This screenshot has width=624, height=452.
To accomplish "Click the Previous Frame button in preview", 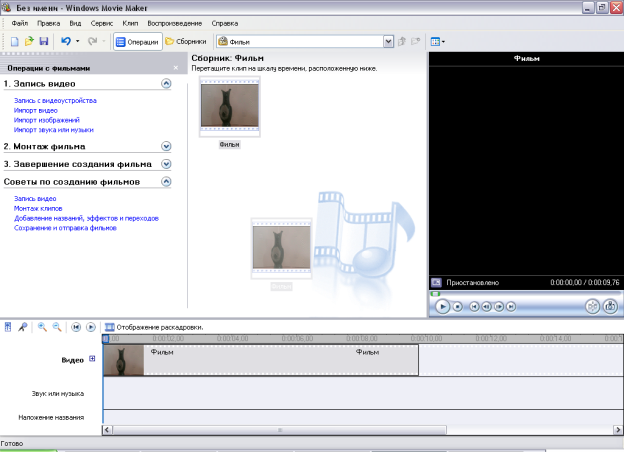I will (486, 306).
